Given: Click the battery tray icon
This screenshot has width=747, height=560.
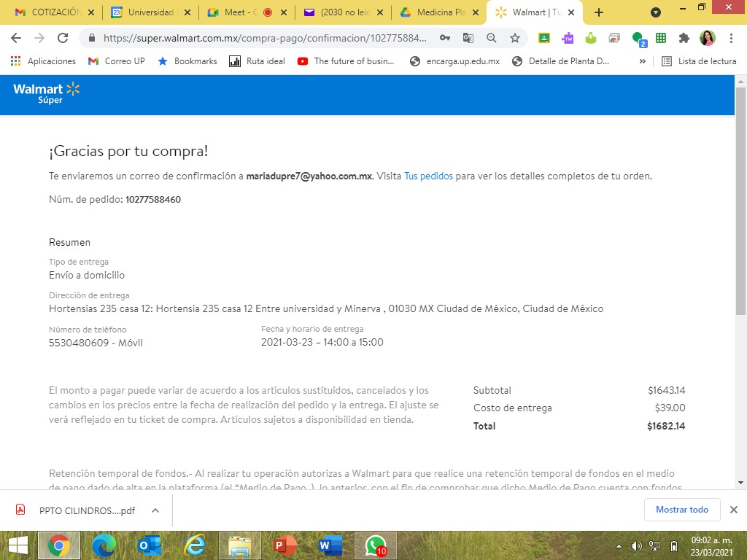Looking at the screenshot, I should pos(673,546).
